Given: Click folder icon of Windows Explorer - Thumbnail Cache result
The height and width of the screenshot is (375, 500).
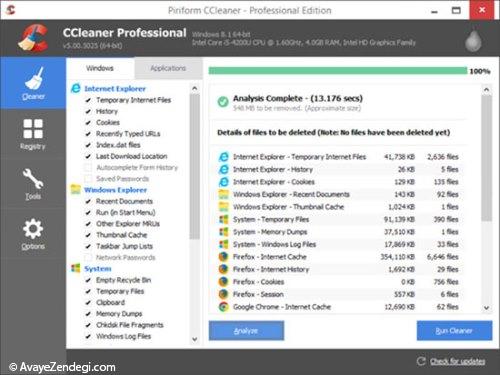Looking at the screenshot, I should 223,207.
